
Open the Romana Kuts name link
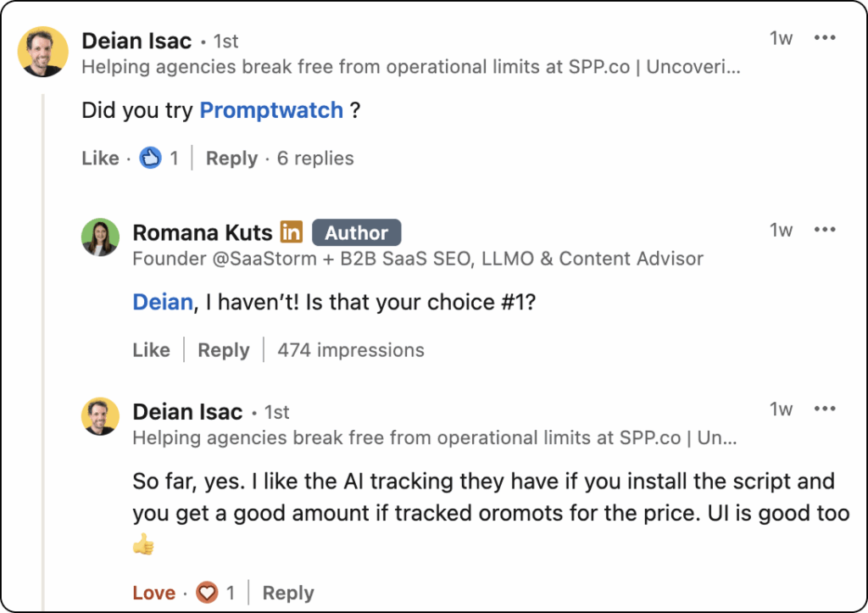[x=203, y=232]
